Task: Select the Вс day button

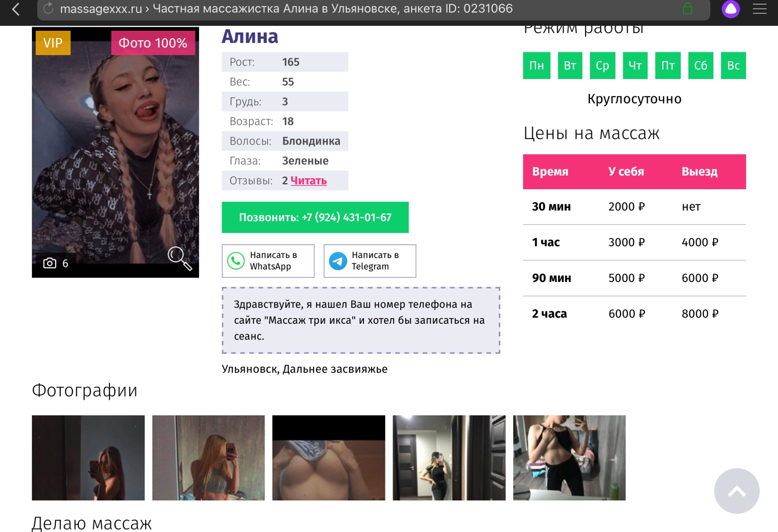Action: (733, 65)
